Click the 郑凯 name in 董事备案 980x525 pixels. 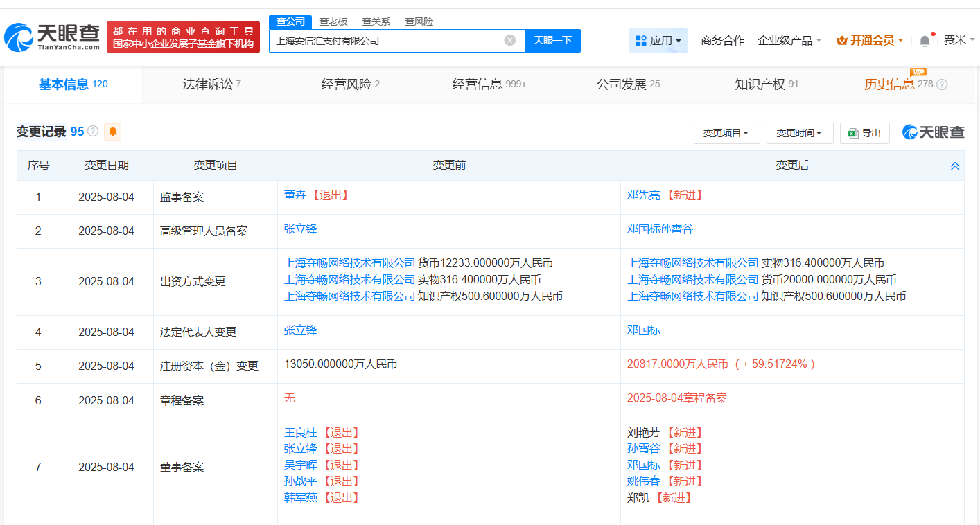click(x=638, y=498)
